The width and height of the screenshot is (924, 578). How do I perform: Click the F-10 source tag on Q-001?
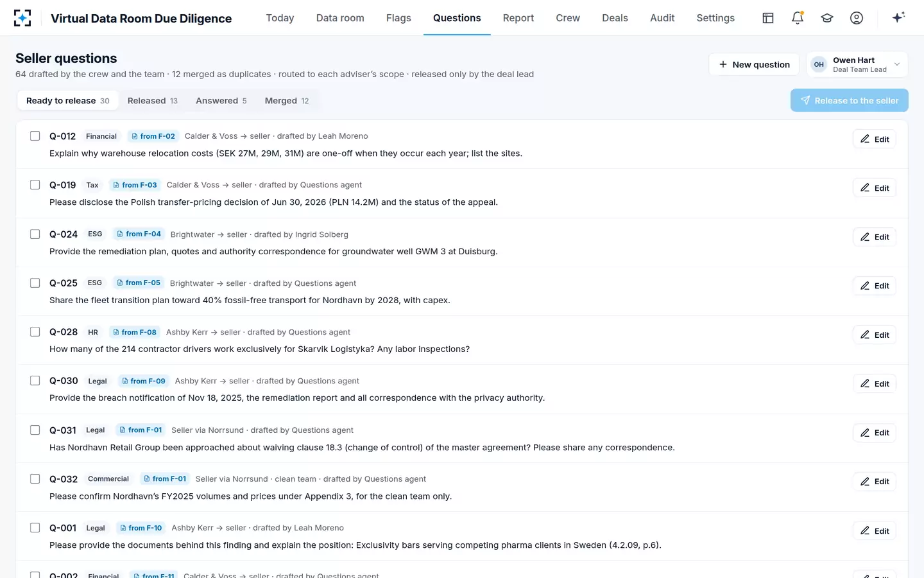point(141,528)
